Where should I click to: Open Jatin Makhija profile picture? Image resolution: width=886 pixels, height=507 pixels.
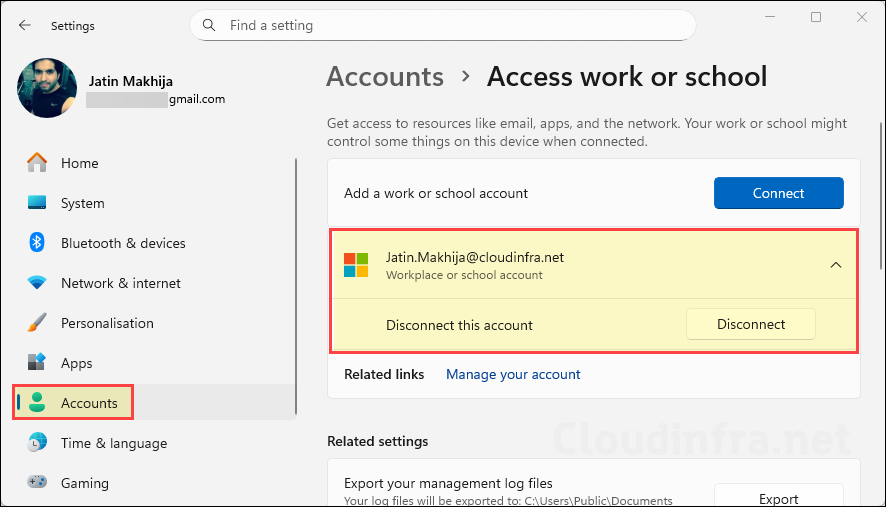tap(47, 88)
